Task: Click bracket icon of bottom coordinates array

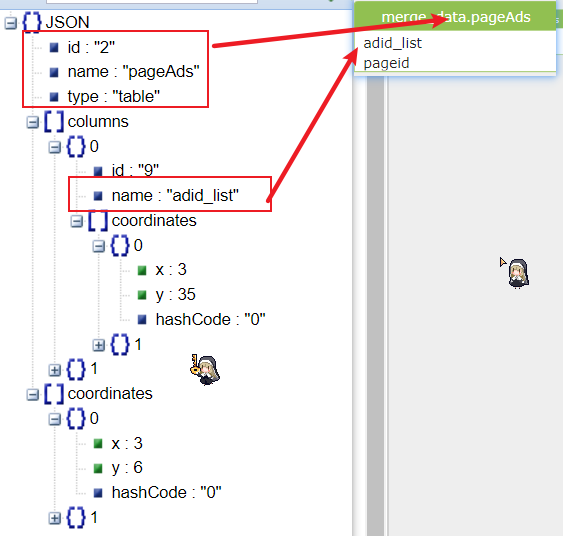Action: [54, 394]
